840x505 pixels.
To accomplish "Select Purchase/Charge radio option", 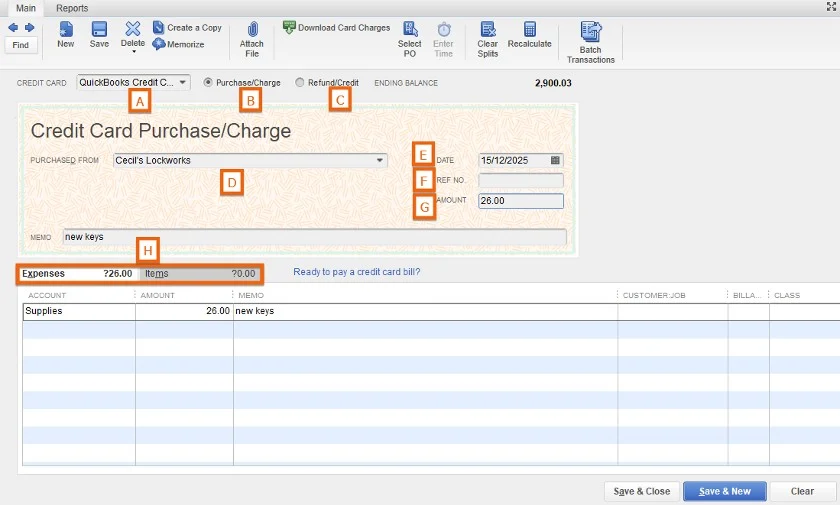I will tap(208, 82).
